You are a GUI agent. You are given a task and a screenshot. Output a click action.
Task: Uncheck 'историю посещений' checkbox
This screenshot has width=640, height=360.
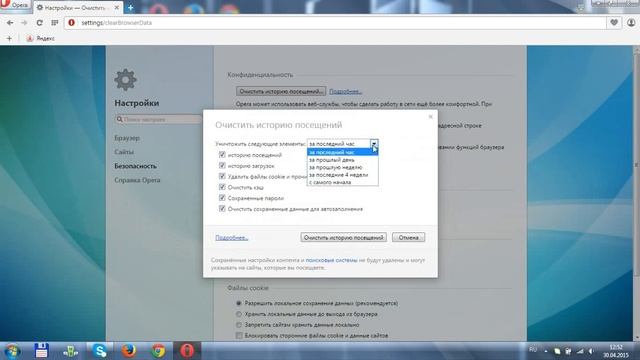click(222, 155)
